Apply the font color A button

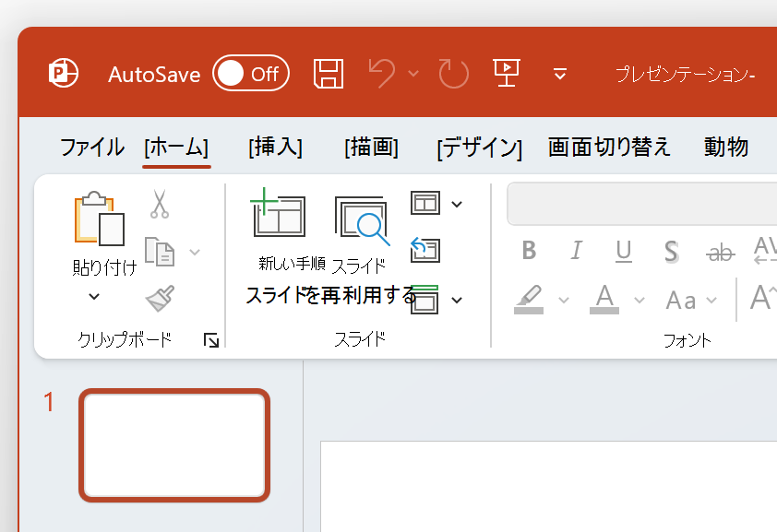tap(604, 300)
